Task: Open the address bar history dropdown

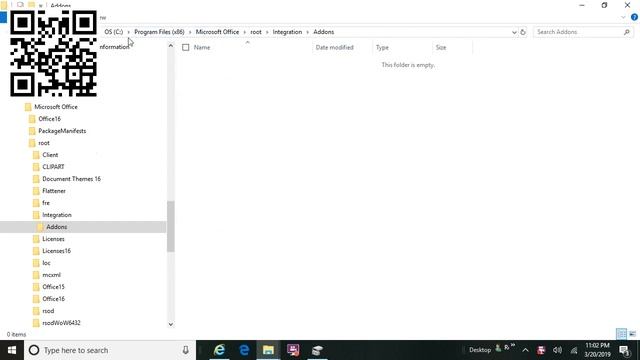Action: click(514, 32)
